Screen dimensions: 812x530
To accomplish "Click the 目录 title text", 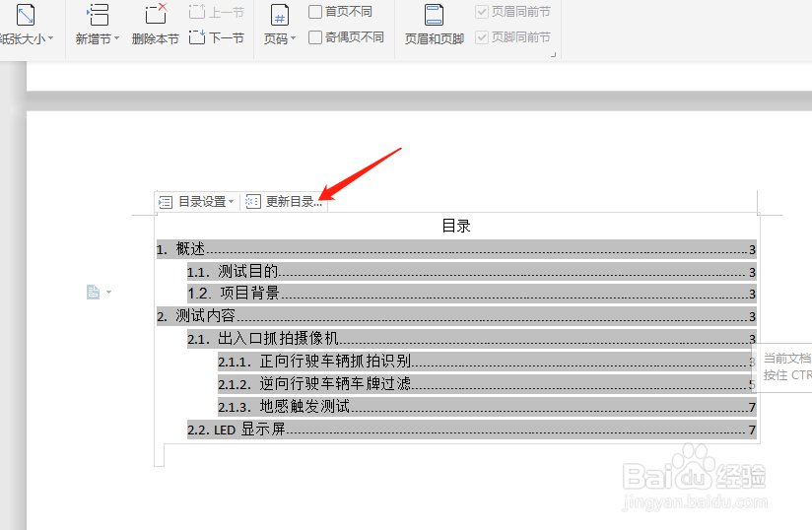I will pyautogui.click(x=456, y=227).
